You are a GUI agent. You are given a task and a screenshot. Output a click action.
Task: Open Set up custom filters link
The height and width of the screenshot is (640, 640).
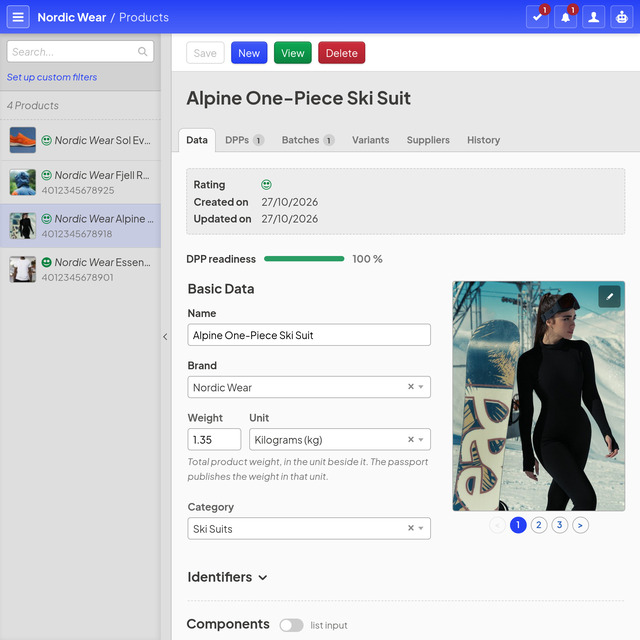click(52, 77)
